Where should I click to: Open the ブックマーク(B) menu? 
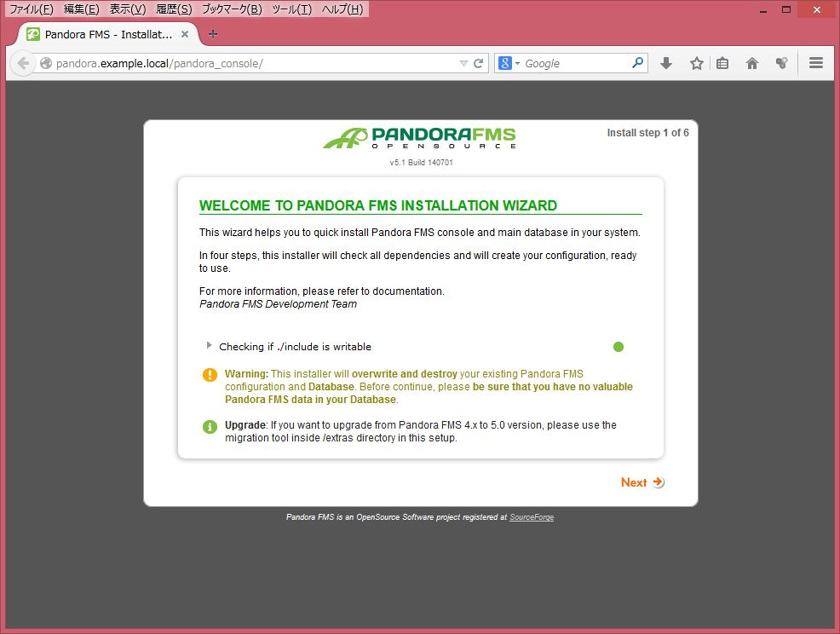232,9
